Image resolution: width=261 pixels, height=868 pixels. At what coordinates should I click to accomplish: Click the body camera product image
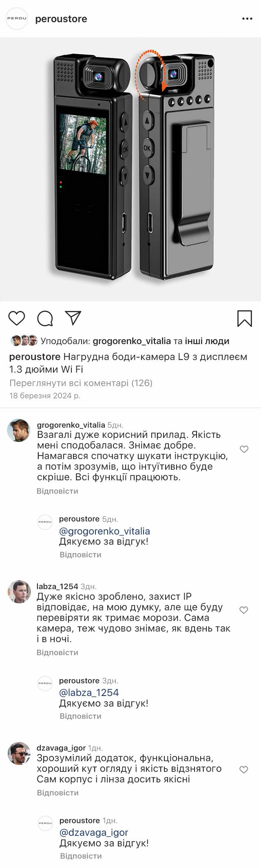[130, 169]
